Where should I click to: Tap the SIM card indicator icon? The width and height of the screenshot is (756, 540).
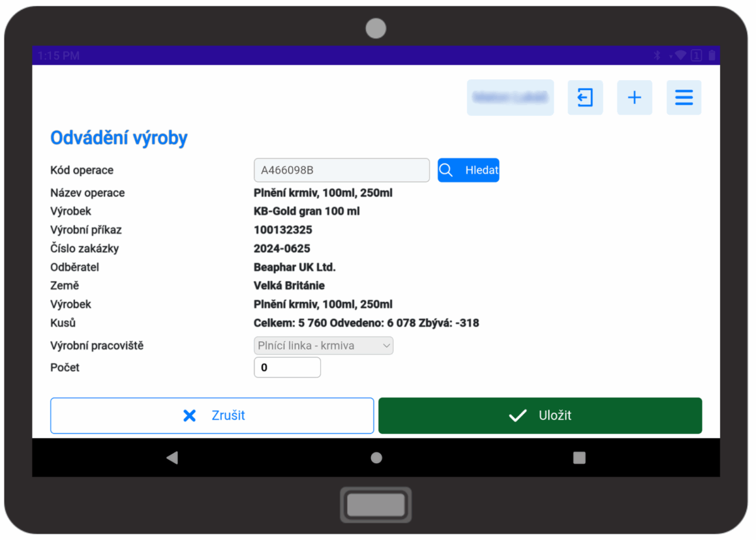click(696, 55)
